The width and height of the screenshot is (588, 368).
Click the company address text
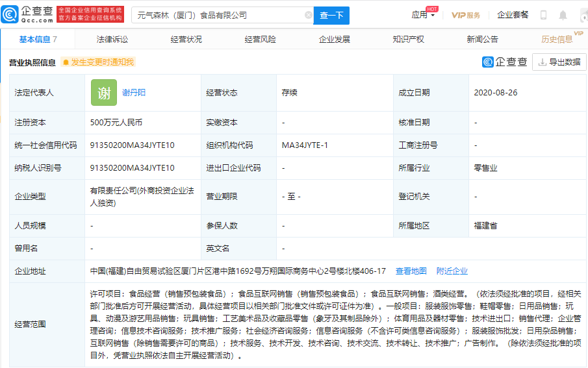click(238, 271)
